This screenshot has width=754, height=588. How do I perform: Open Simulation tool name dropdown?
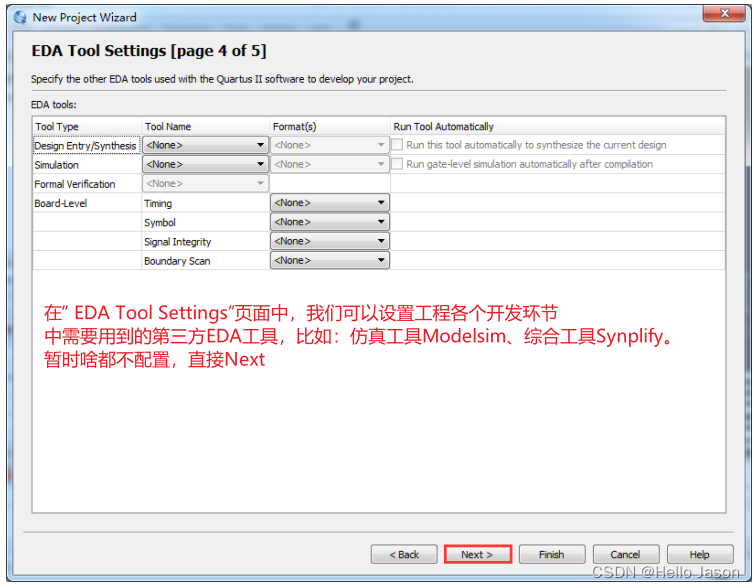click(205, 164)
